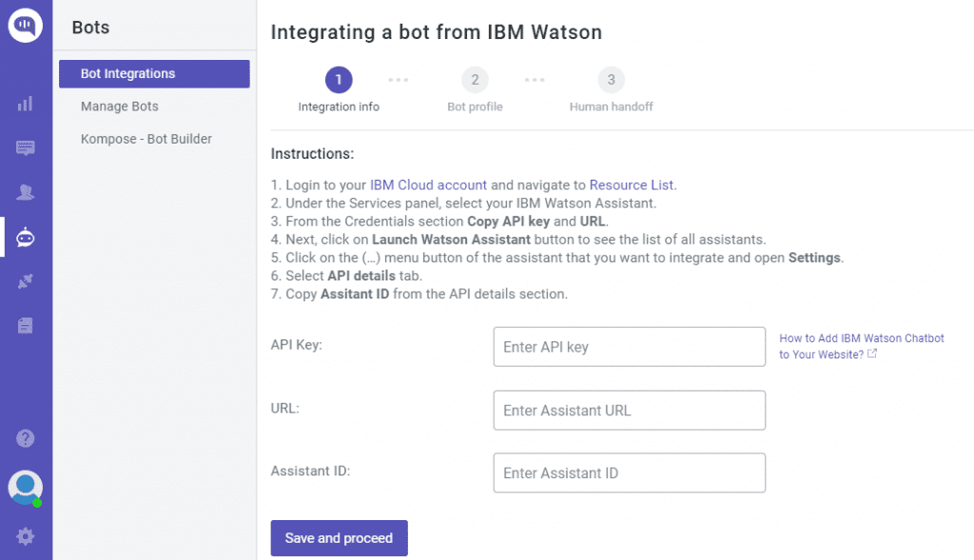Select the bot icon in sidebar
The width and height of the screenshot is (974, 560).
click(26, 237)
